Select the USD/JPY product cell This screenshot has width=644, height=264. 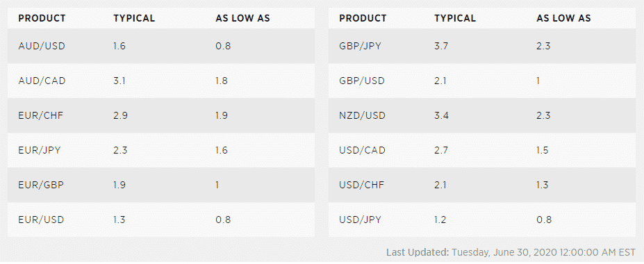point(360,220)
